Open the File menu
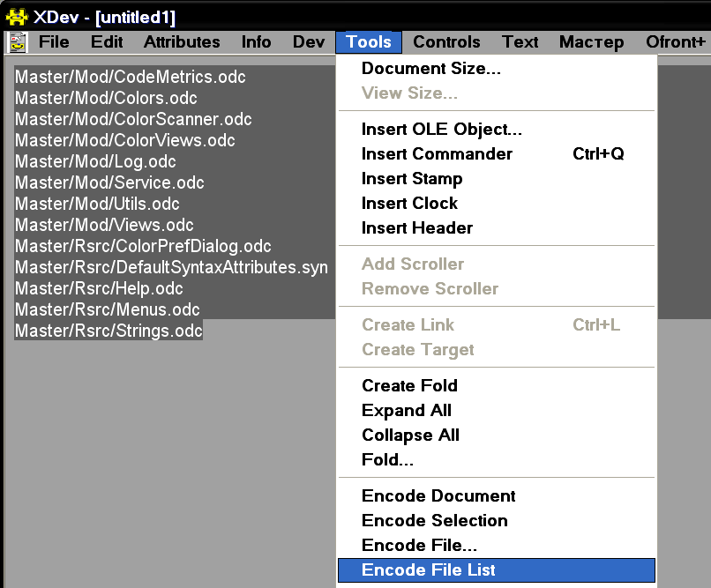This screenshot has height=588, width=711. coord(54,42)
